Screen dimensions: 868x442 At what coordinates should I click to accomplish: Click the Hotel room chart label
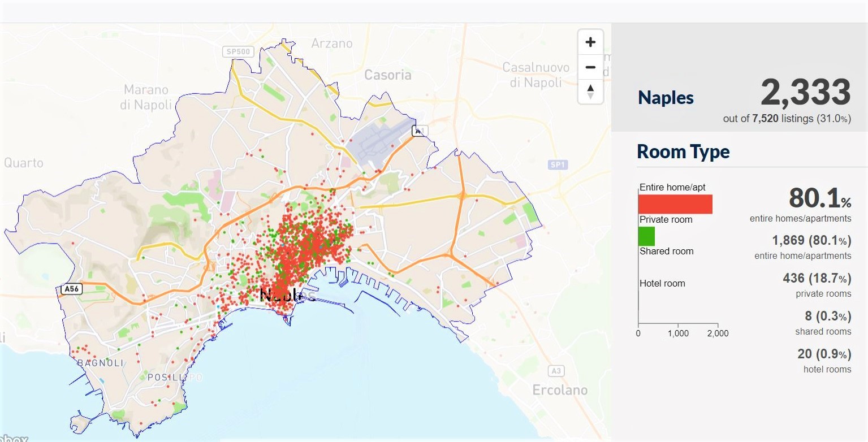[662, 283]
